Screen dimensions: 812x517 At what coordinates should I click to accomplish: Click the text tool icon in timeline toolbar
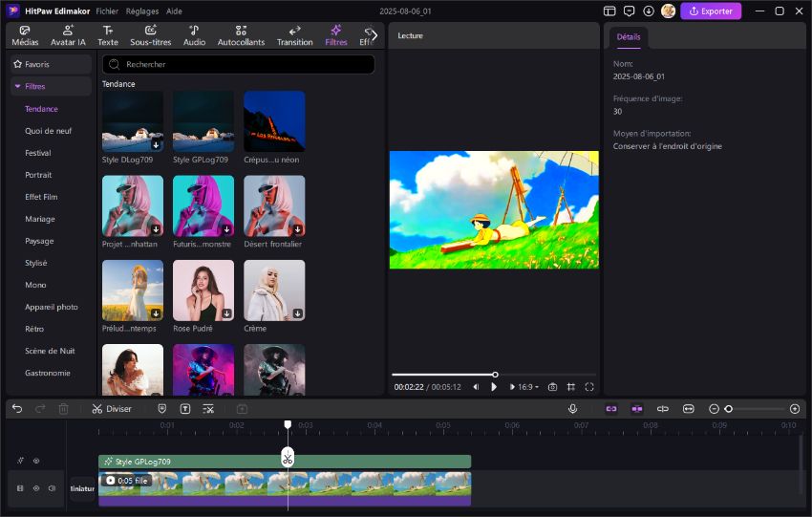[185, 409]
